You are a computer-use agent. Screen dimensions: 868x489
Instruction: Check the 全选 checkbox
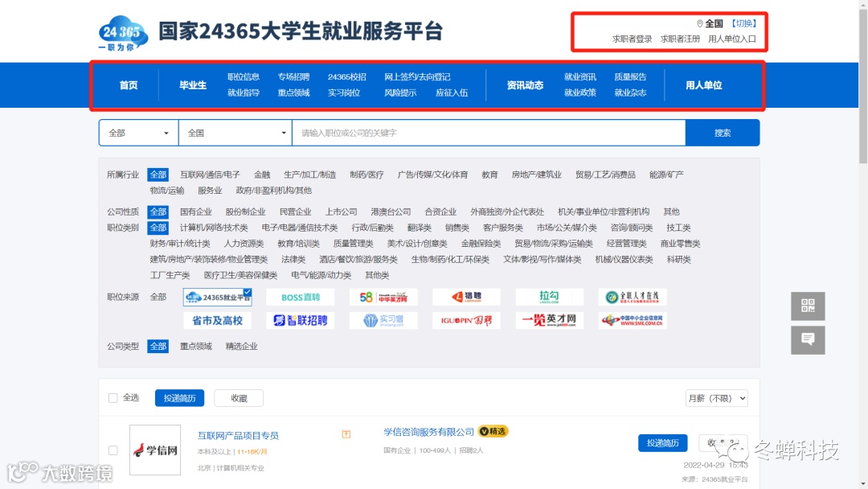pos(113,397)
